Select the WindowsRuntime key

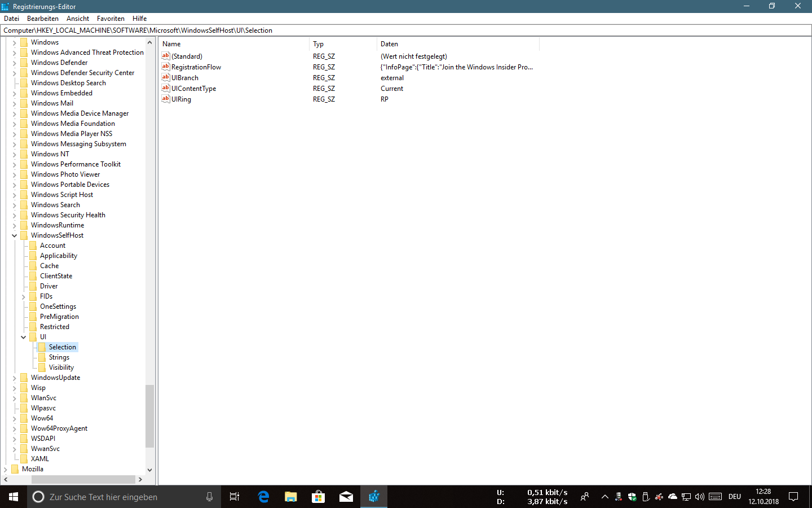click(x=58, y=225)
